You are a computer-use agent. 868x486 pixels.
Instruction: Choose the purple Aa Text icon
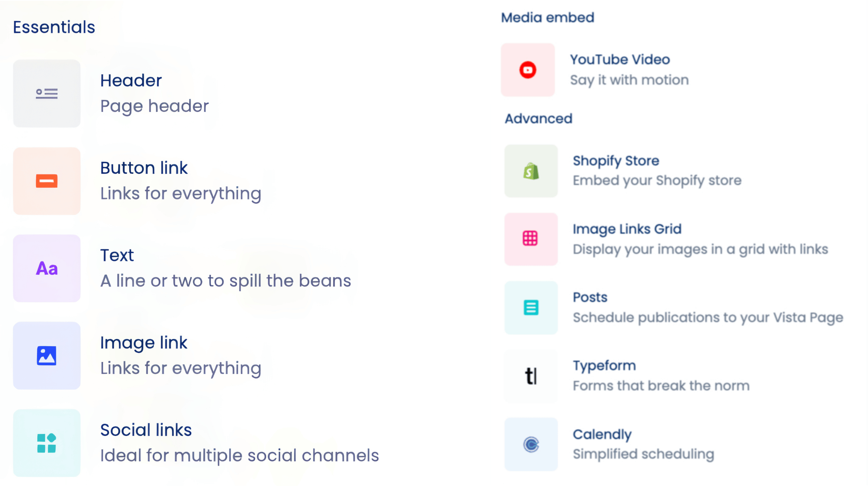47,269
